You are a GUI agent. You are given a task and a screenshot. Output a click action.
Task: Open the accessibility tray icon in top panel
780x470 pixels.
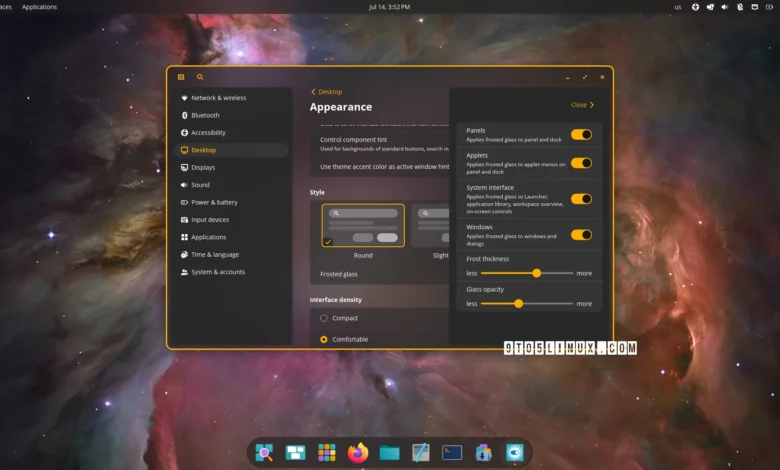click(x=695, y=7)
